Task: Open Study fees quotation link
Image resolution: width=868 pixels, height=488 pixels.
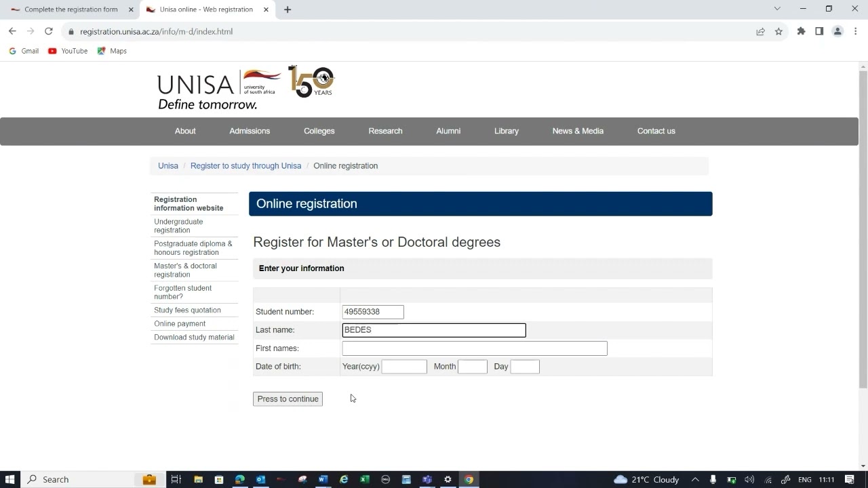Action: 187,310
